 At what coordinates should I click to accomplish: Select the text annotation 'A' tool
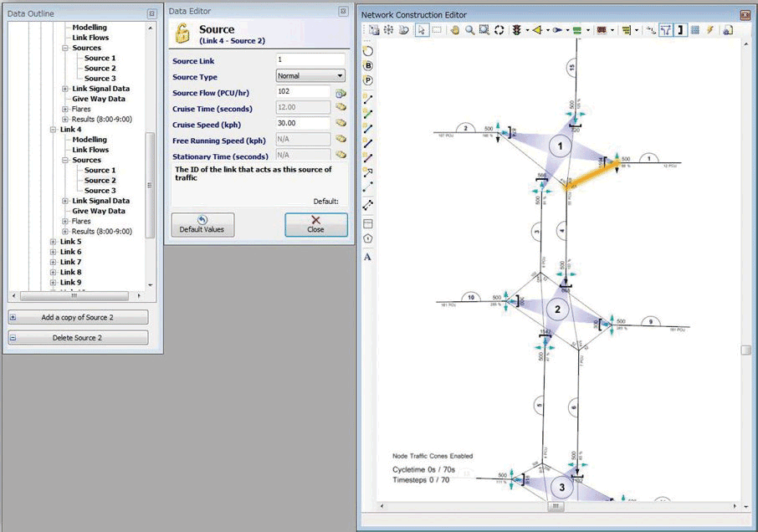(x=367, y=257)
